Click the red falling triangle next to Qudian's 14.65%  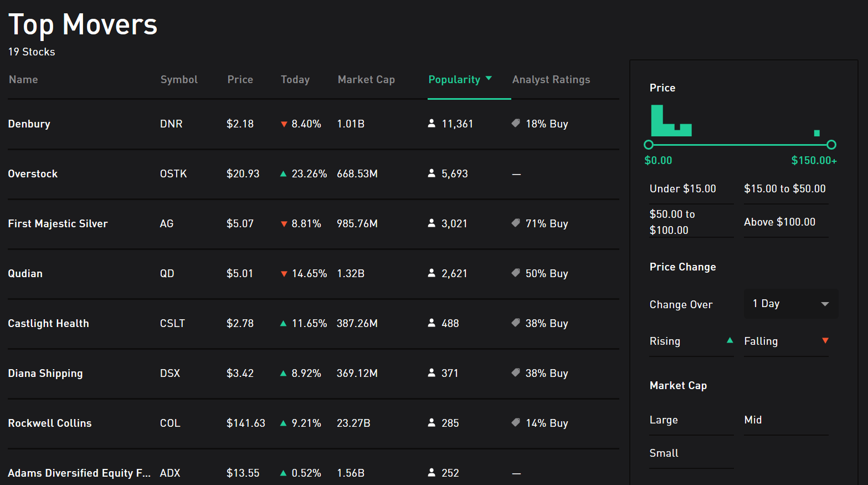284,273
